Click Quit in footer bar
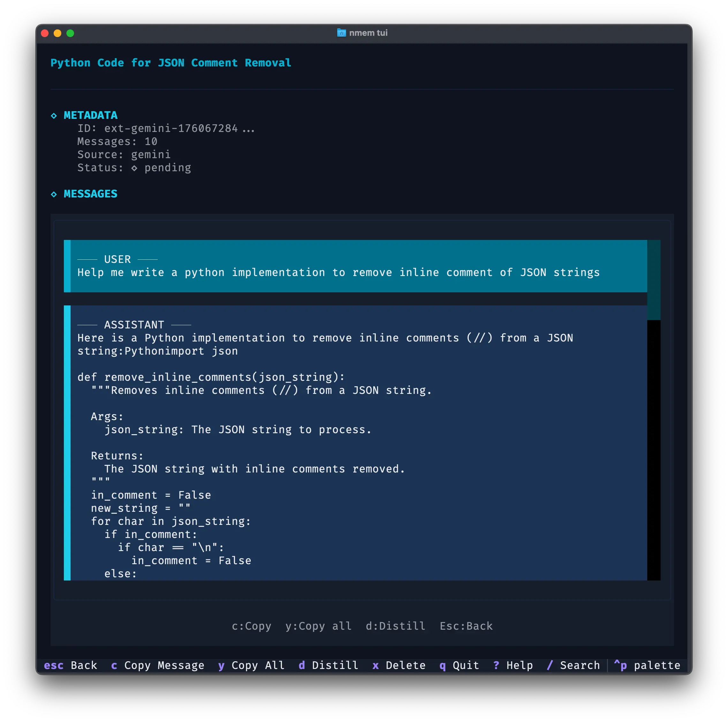 459,665
